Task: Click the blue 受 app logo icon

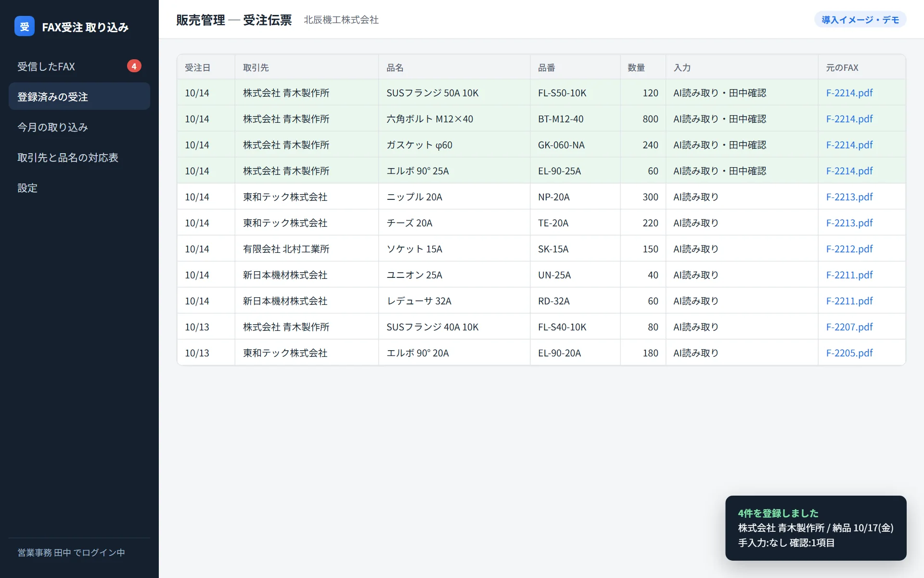Action: [x=25, y=26]
